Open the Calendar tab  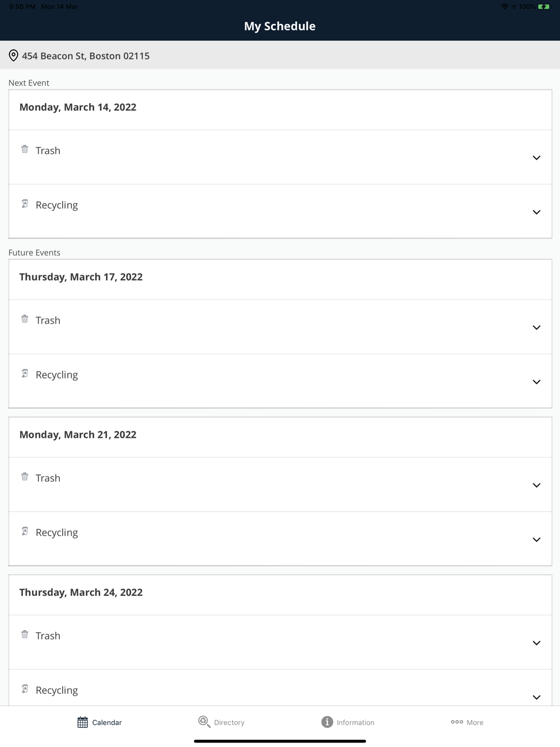pyautogui.click(x=100, y=722)
